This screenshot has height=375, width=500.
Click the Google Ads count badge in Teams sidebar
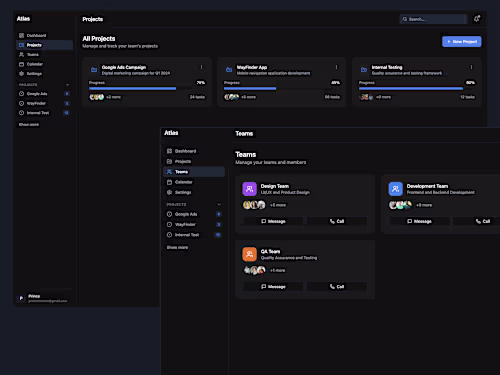(x=219, y=214)
